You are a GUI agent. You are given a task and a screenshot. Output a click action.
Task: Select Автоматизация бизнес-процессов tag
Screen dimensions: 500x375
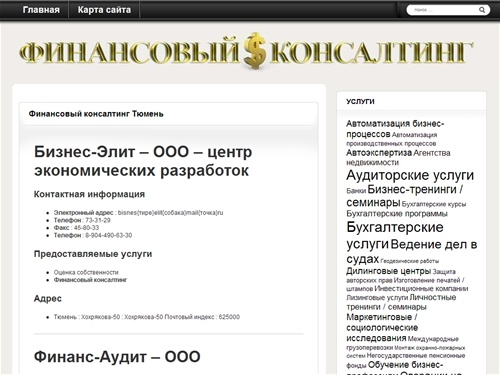[395, 129]
